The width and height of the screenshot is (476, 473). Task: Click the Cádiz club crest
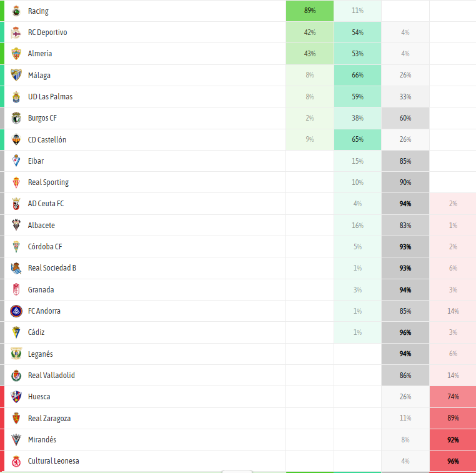pyautogui.click(x=16, y=332)
